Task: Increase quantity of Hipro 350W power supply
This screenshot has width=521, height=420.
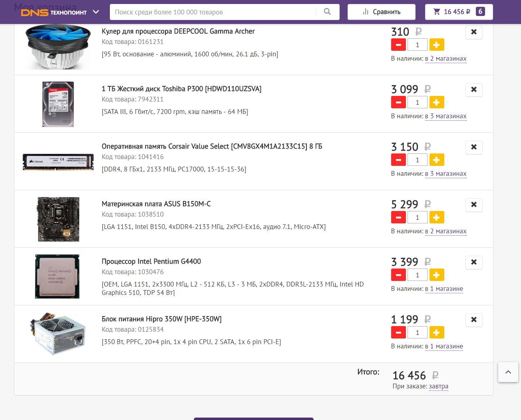Action: (437, 332)
